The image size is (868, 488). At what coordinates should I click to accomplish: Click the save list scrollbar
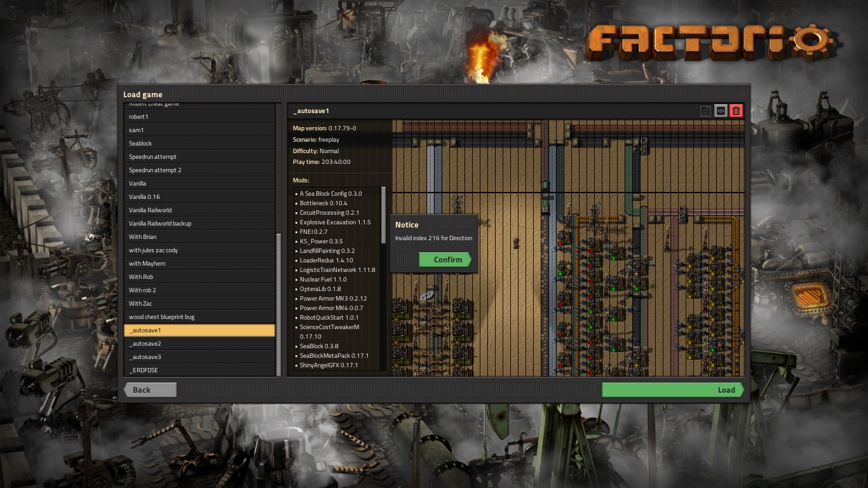(278, 305)
